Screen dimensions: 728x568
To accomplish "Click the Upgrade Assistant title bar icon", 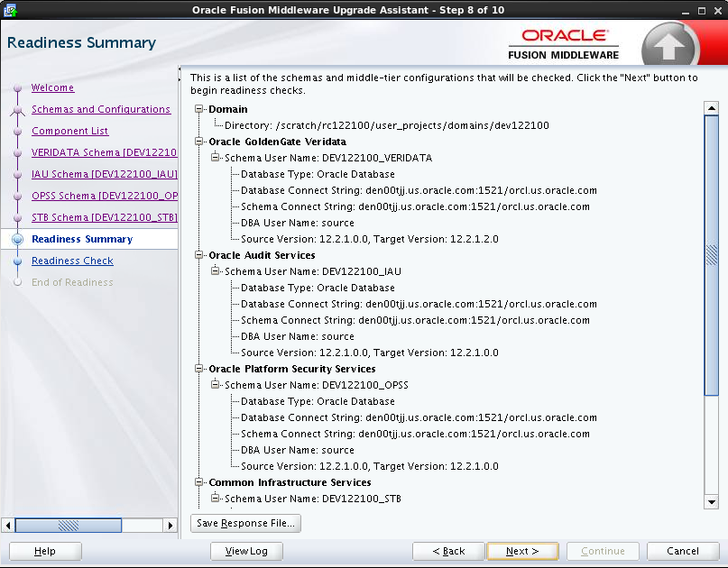I will click(x=10, y=10).
